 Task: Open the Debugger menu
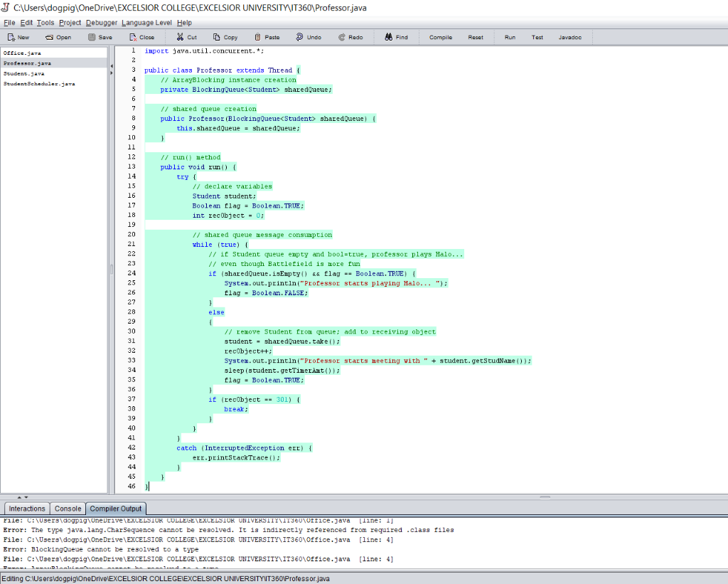tap(100, 22)
